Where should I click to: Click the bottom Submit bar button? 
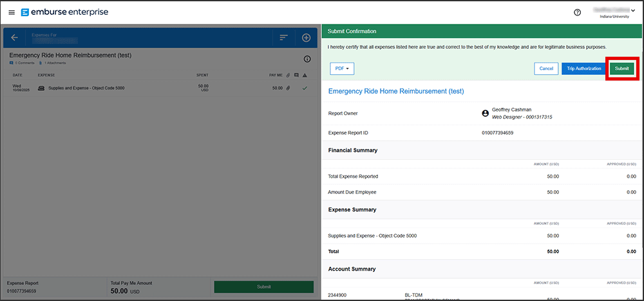(x=263, y=287)
